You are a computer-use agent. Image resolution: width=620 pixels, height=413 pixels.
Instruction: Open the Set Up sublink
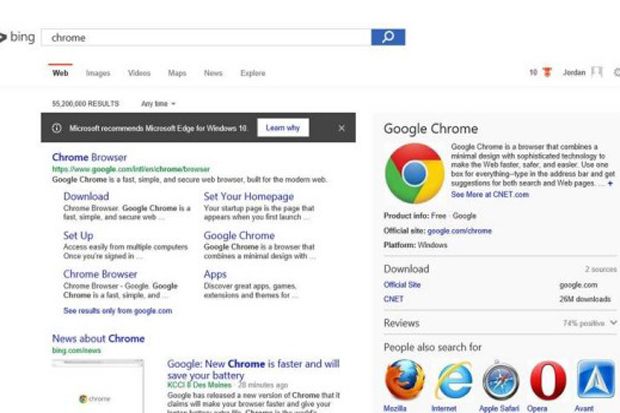pos(78,235)
